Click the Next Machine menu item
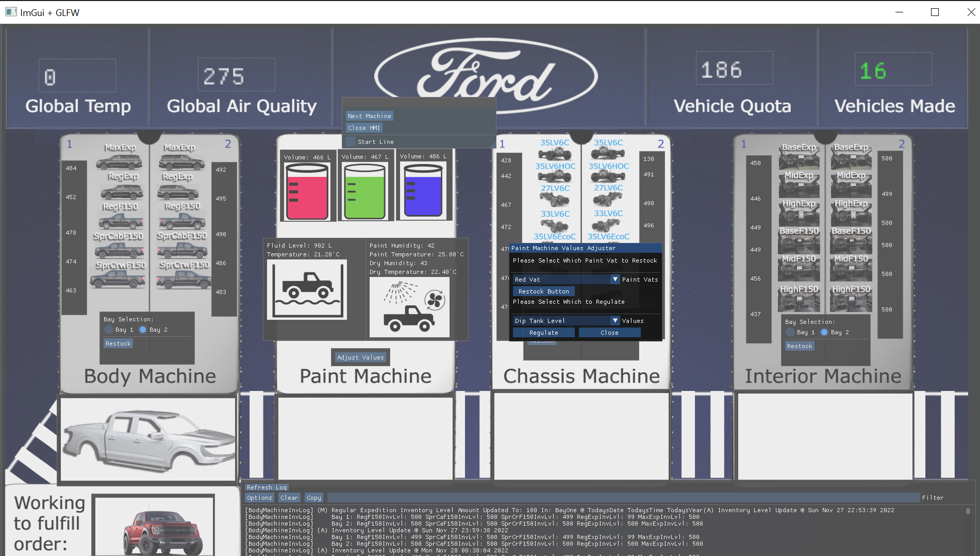The width and height of the screenshot is (980, 556). coord(369,116)
